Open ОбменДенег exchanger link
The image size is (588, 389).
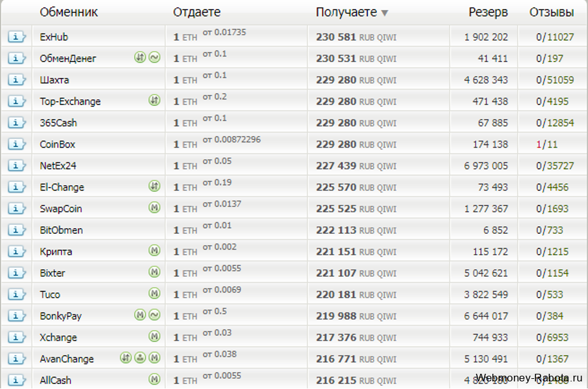[68, 58]
